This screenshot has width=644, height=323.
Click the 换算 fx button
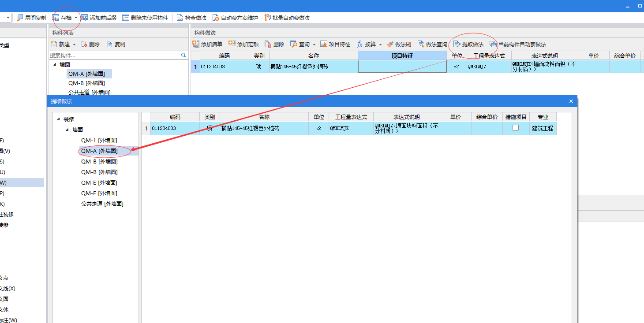tap(366, 45)
